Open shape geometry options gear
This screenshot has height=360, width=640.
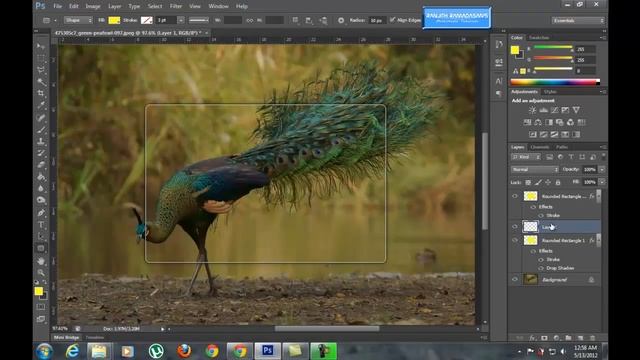pos(341,20)
